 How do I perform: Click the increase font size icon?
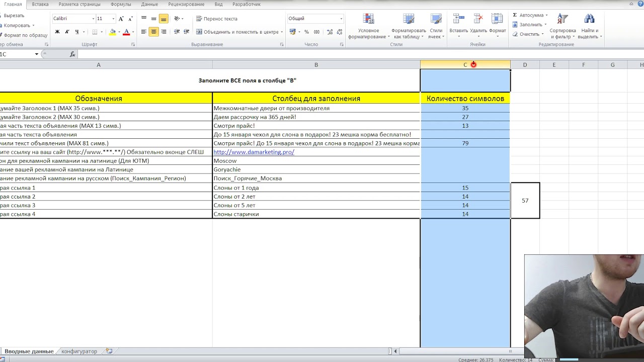coord(121,19)
